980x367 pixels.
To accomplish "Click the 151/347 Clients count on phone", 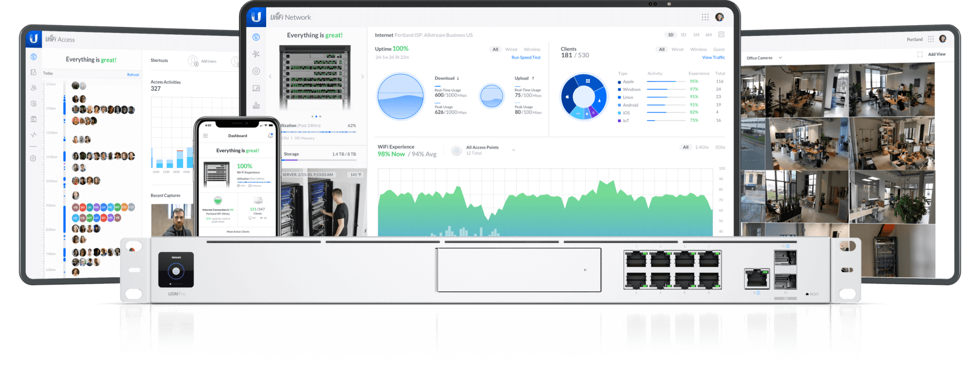I will pos(257,209).
